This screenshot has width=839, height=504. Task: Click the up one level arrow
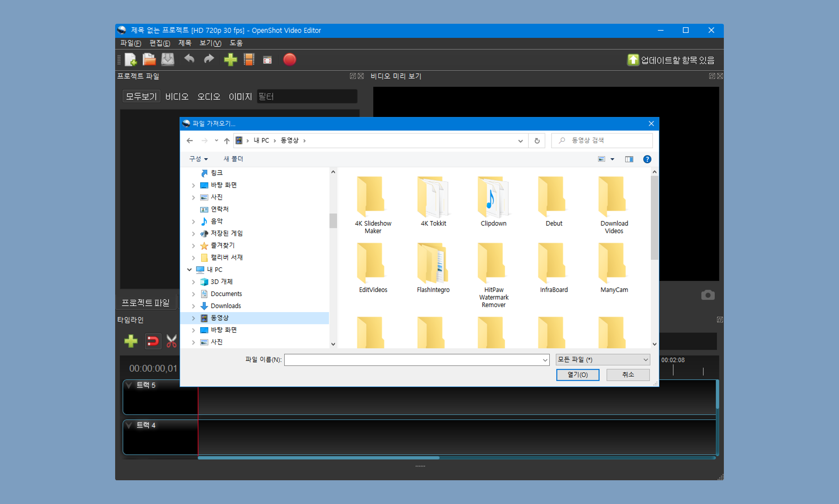(227, 141)
